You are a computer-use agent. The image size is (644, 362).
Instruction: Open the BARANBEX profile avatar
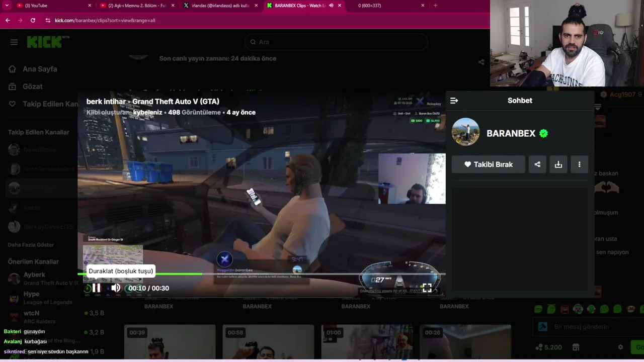pyautogui.click(x=465, y=132)
